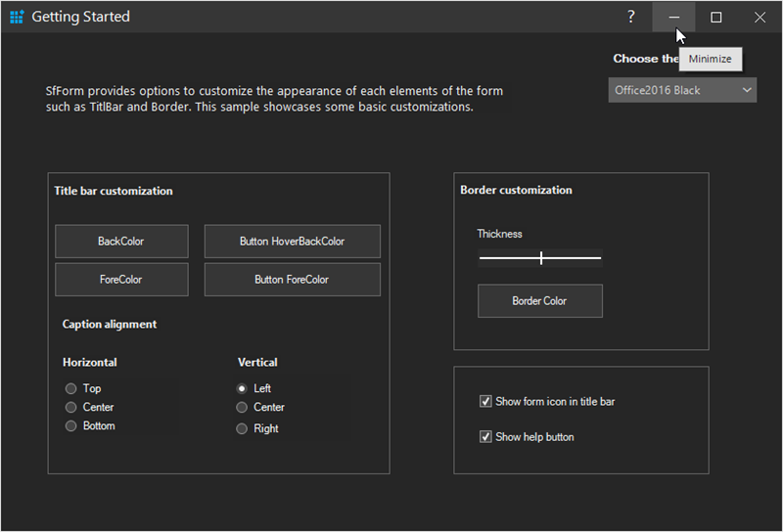
Task: Open the Office2016 Black theme dropdown
Action: 682,90
